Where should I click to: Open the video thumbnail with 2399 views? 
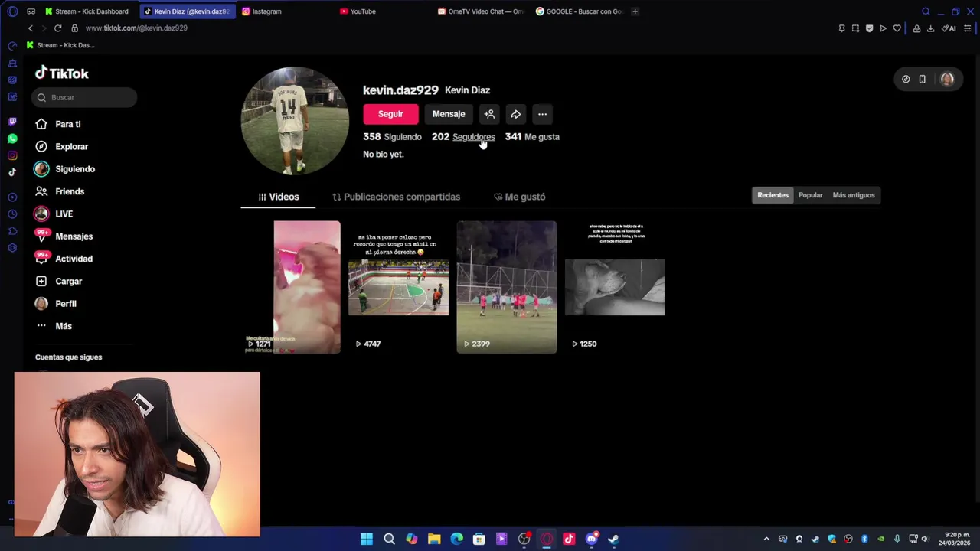pos(507,287)
